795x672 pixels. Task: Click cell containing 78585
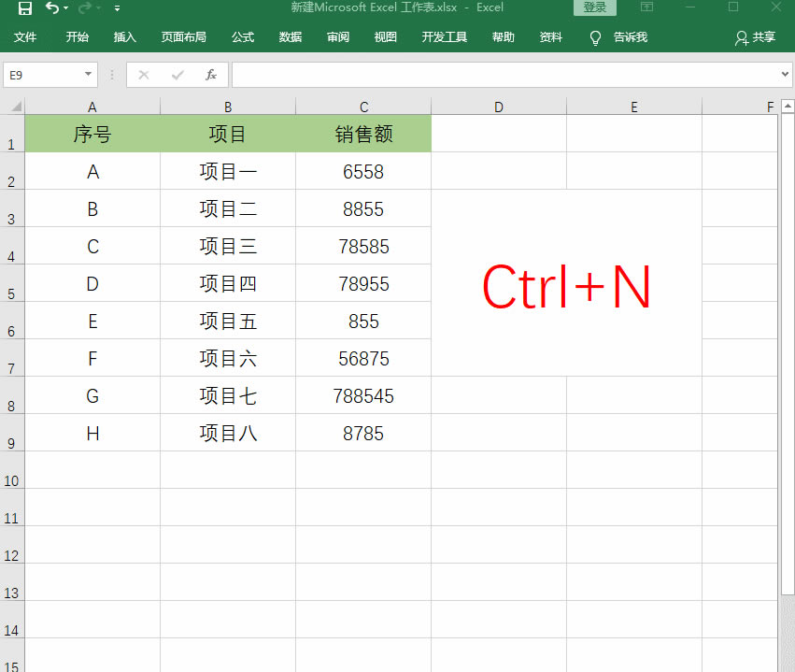(363, 246)
